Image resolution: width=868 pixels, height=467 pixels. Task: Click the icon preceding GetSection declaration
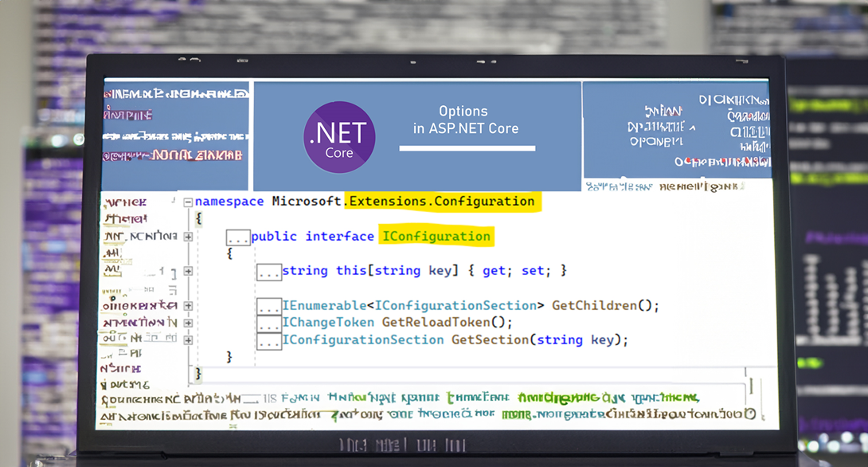(269, 339)
